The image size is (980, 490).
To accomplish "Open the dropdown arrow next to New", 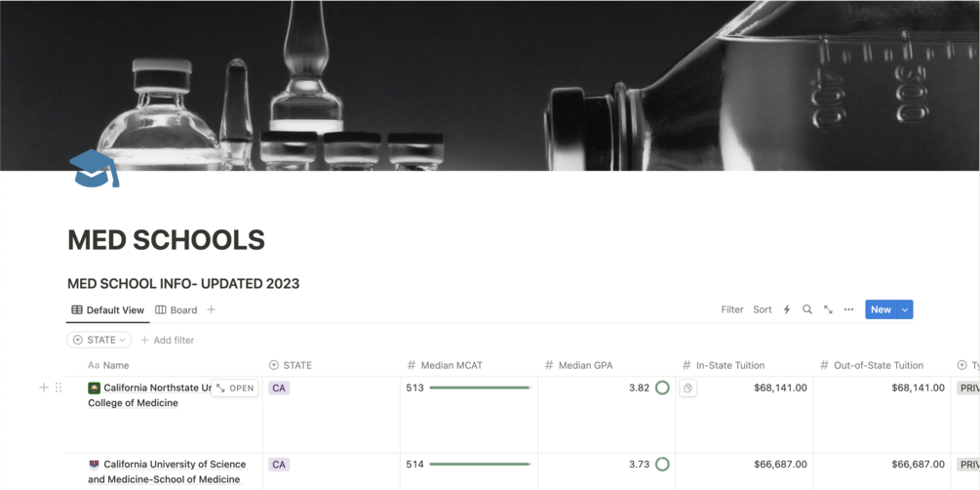I will [905, 309].
